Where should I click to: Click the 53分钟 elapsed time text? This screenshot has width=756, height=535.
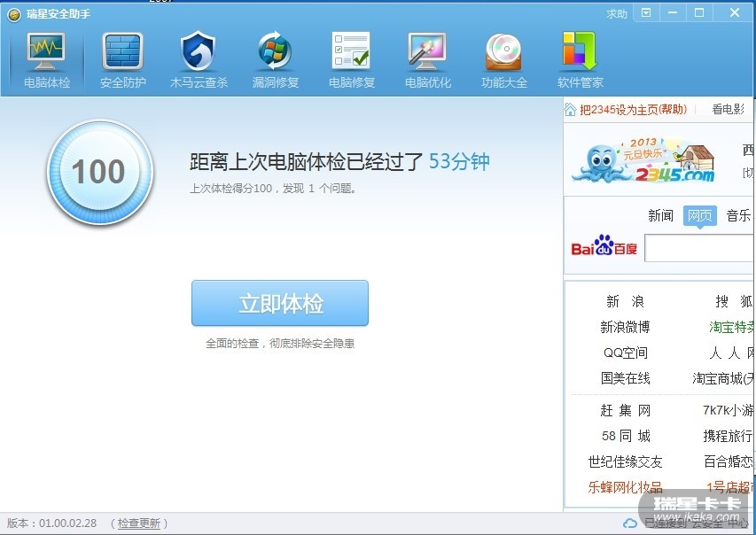pos(459,161)
